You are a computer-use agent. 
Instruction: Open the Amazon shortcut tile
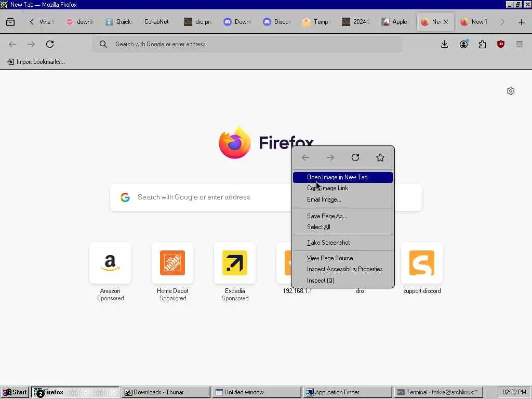(110, 263)
